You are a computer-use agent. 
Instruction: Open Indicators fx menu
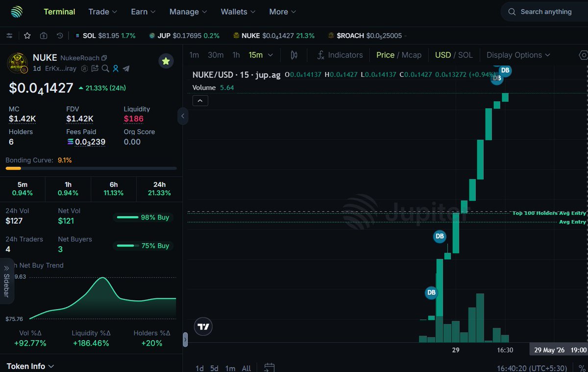tap(340, 55)
